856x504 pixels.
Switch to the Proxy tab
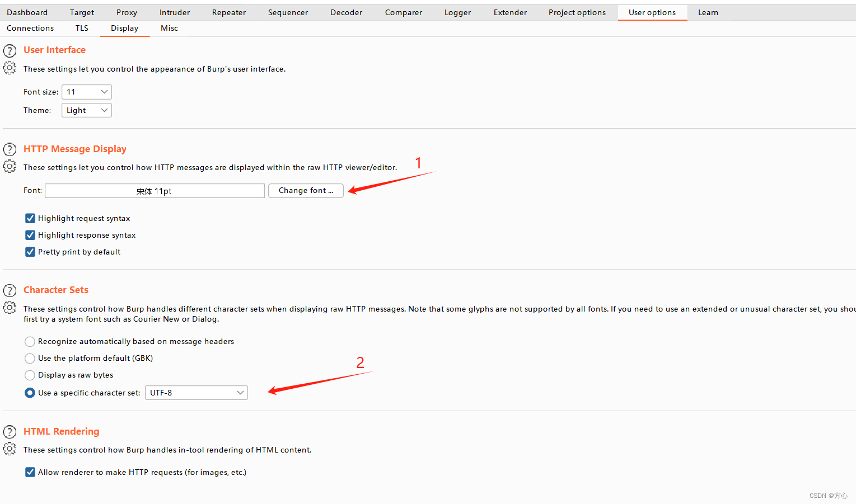(127, 12)
